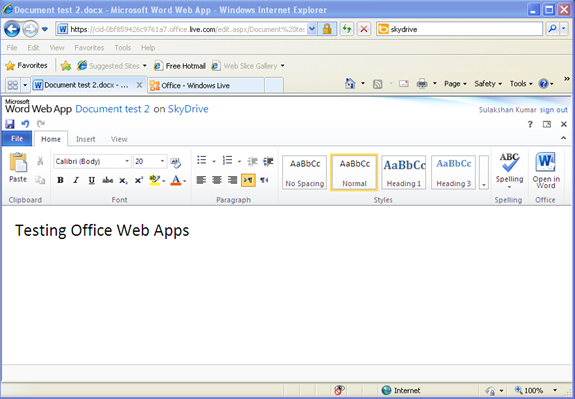Screen dimensions: 575x399
Task: Apply the Heading 3 style
Action: [x=453, y=172]
